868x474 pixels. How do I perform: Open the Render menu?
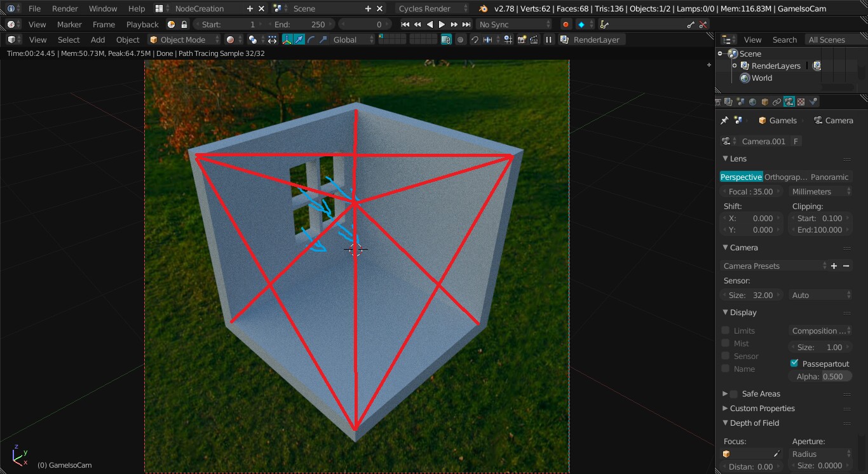[65, 8]
